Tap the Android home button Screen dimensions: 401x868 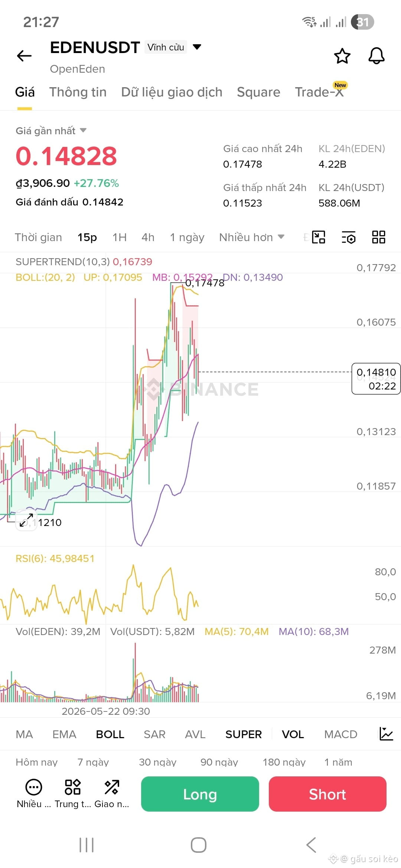(x=199, y=845)
